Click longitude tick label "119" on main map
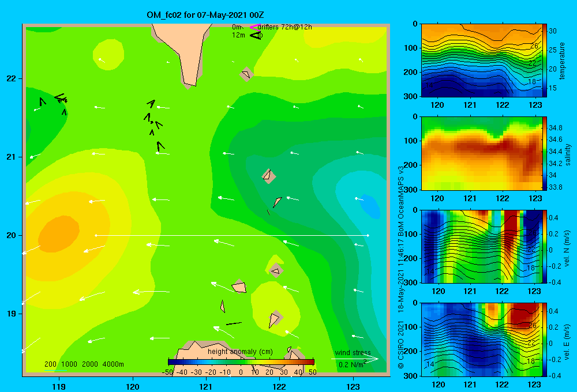Viewport: 577px width, 392px height. point(59,386)
